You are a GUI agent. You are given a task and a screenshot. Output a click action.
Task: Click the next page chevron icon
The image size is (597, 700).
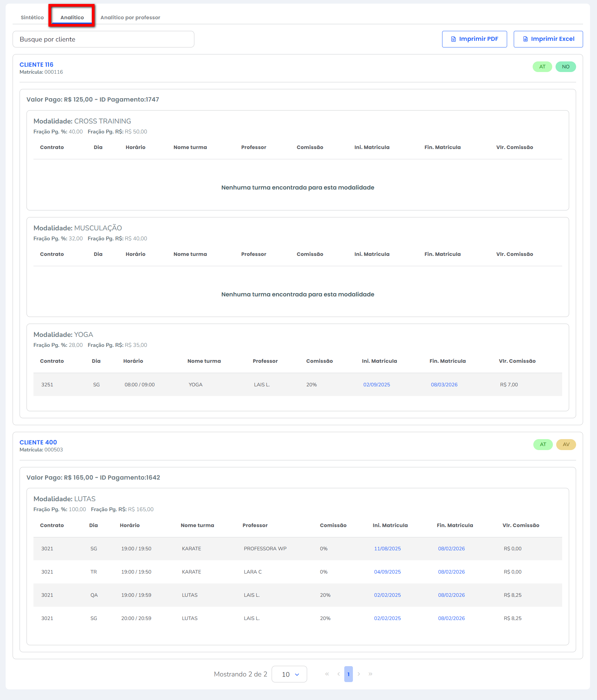pyautogui.click(x=359, y=674)
